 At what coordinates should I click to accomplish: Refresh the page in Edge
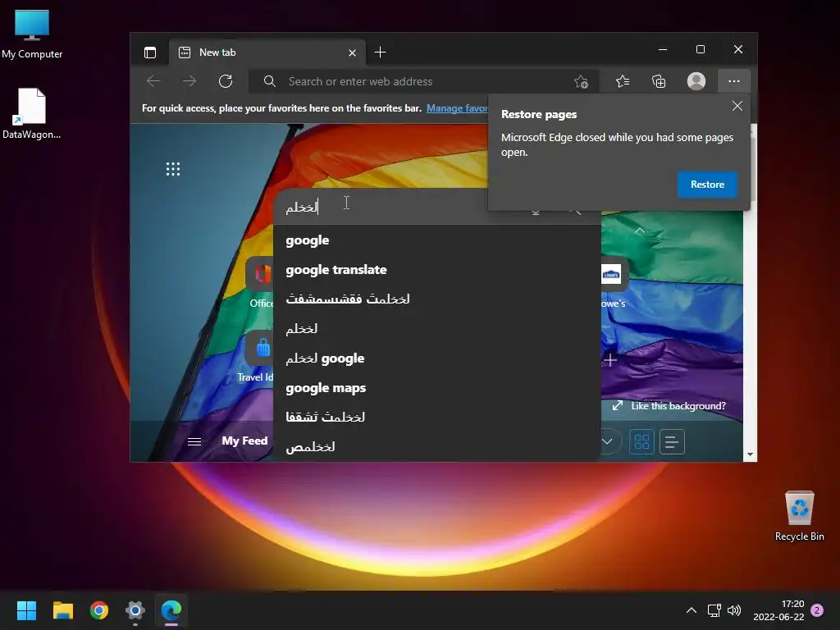click(x=226, y=81)
